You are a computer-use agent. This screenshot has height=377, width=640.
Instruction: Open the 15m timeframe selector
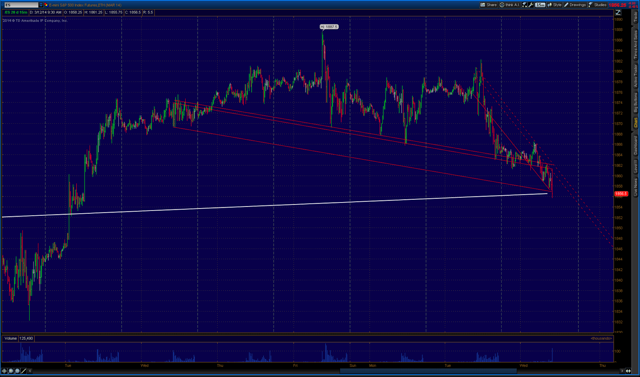540,5
